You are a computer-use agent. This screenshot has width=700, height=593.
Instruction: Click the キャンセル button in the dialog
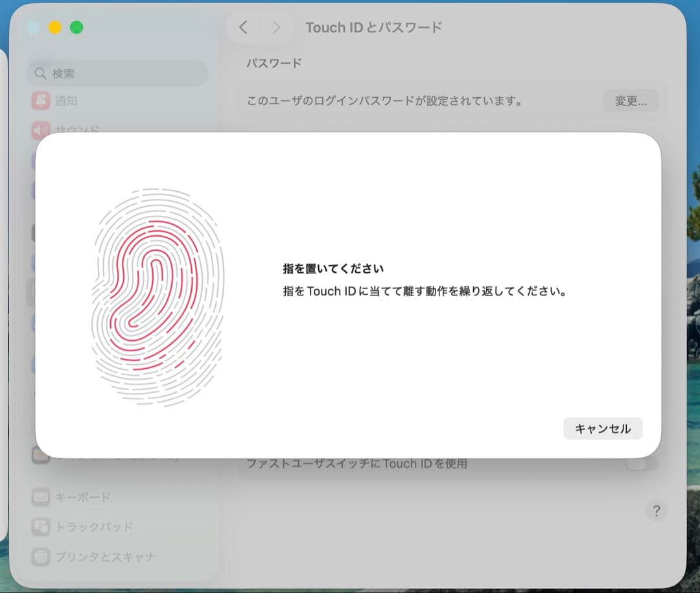(603, 428)
